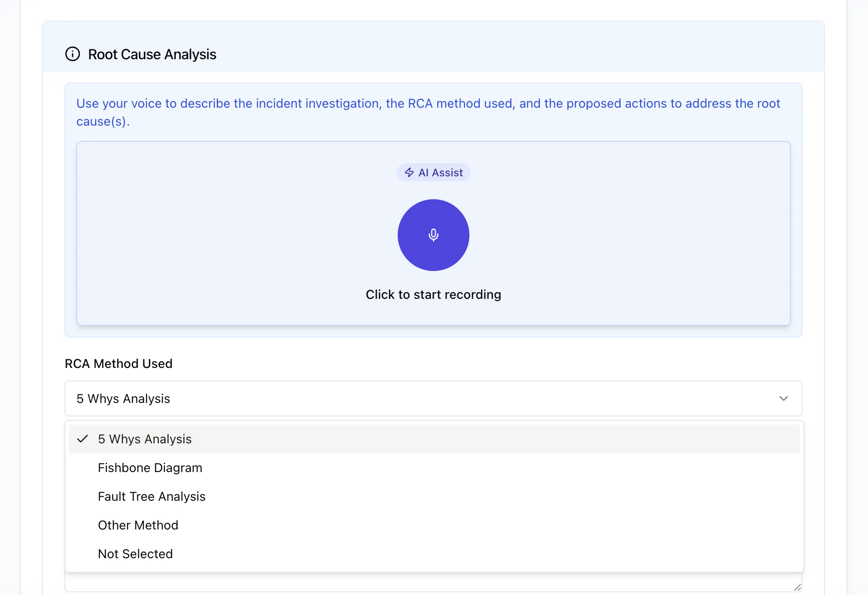Select Other Method option
Viewport: 868px width, 595px height.
tap(434, 525)
